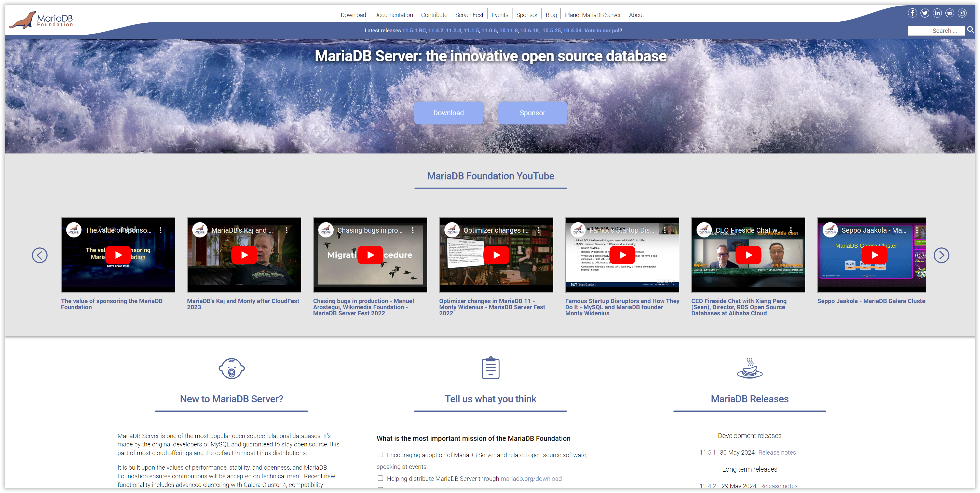Viewport: 980px width, 493px height.
Task: Open more options on 'The value of sponso...' video
Action: pos(160,230)
